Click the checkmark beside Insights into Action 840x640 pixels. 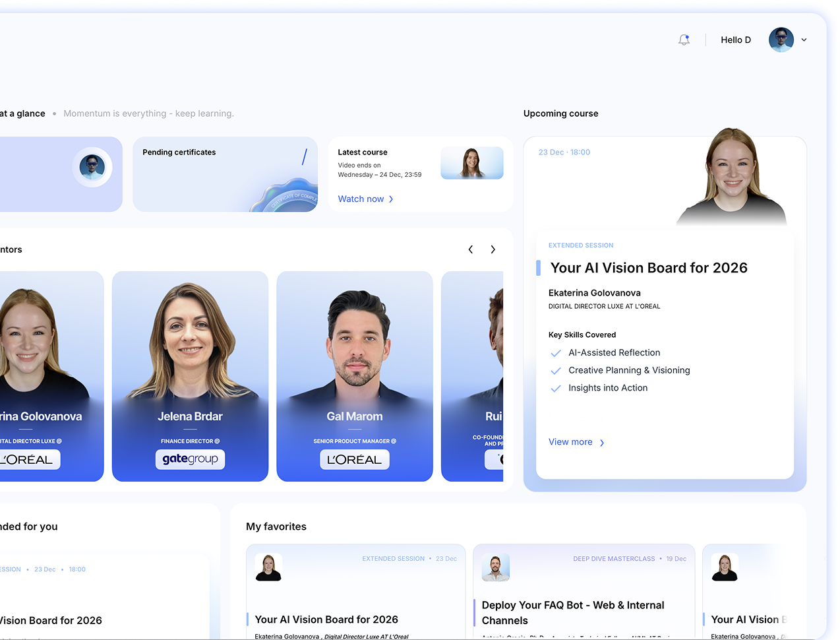tap(555, 389)
